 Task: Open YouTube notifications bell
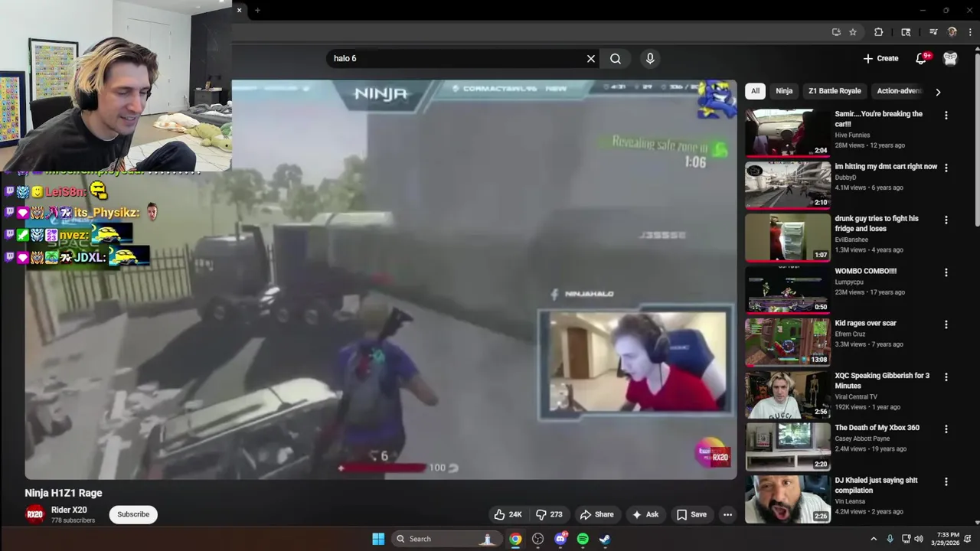(922, 58)
